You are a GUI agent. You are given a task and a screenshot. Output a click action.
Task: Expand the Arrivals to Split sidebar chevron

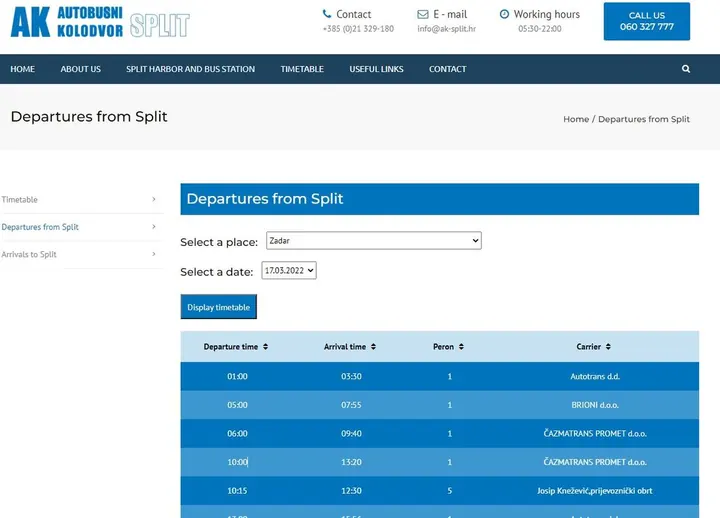(154, 254)
